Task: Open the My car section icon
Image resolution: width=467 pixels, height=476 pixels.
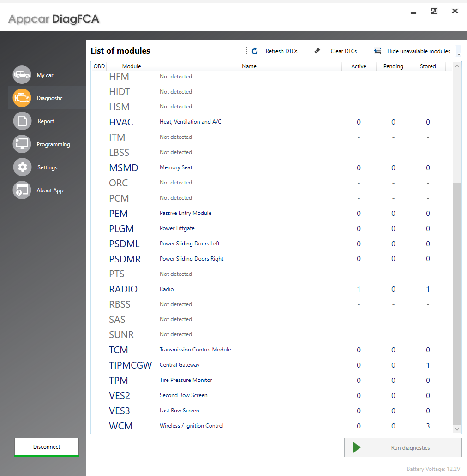Action: (x=22, y=75)
